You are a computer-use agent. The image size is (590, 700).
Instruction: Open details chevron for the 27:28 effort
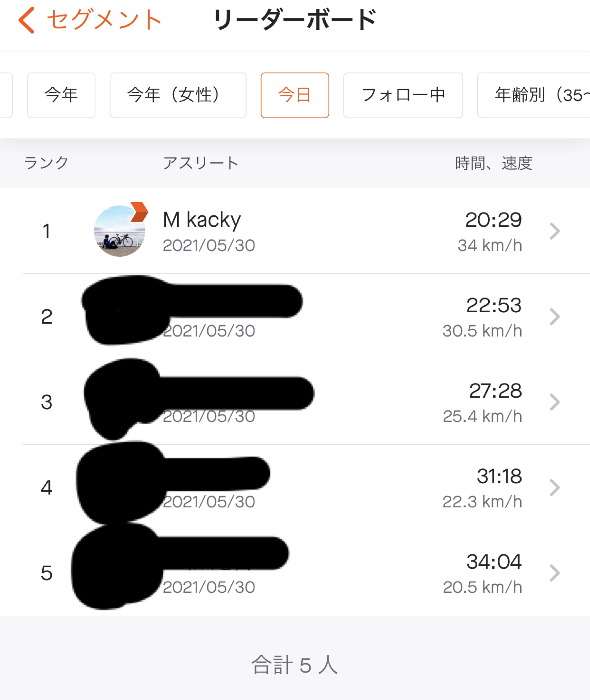coord(555,402)
